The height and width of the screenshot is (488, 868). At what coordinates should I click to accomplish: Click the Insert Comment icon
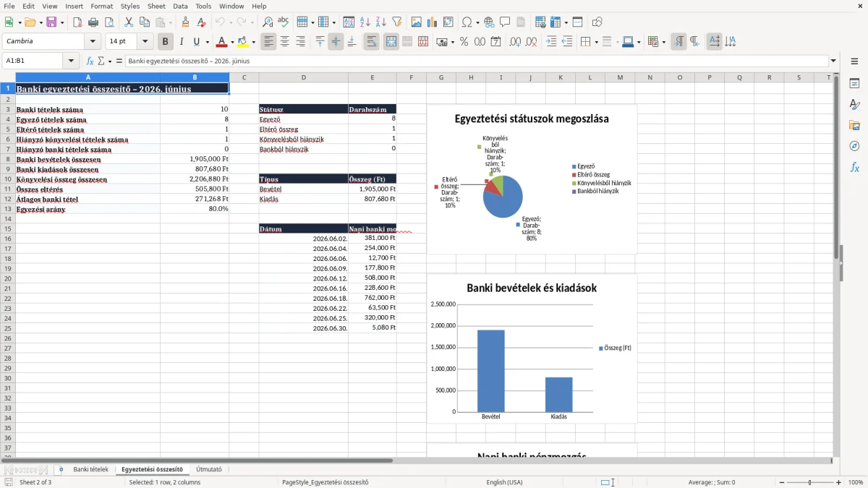(505, 22)
